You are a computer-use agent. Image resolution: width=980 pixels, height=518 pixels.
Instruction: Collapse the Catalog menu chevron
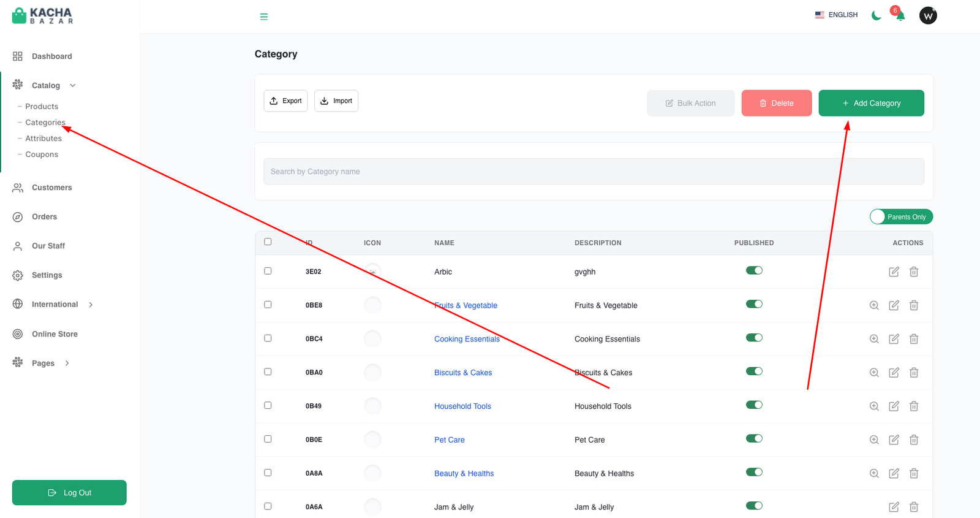[x=73, y=85]
